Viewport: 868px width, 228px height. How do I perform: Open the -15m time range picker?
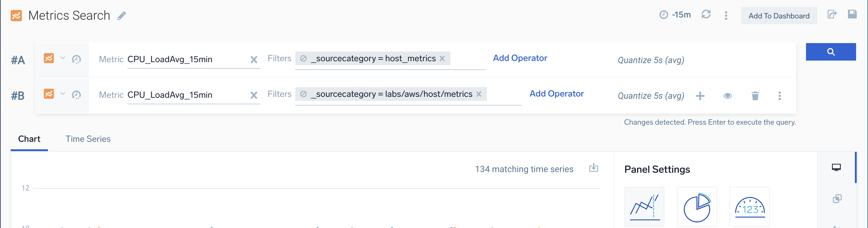click(x=675, y=15)
